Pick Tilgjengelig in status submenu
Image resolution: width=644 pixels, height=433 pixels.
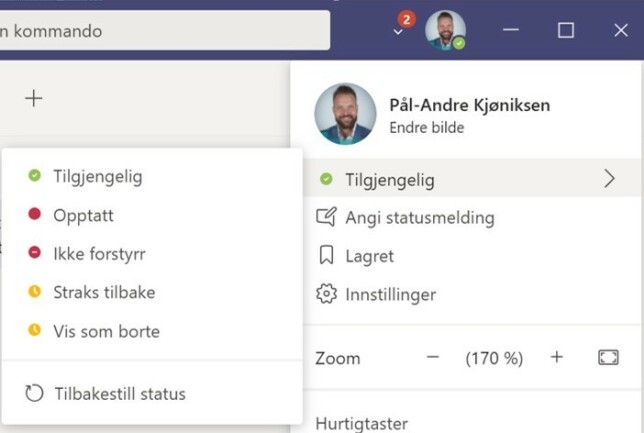point(152,176)
